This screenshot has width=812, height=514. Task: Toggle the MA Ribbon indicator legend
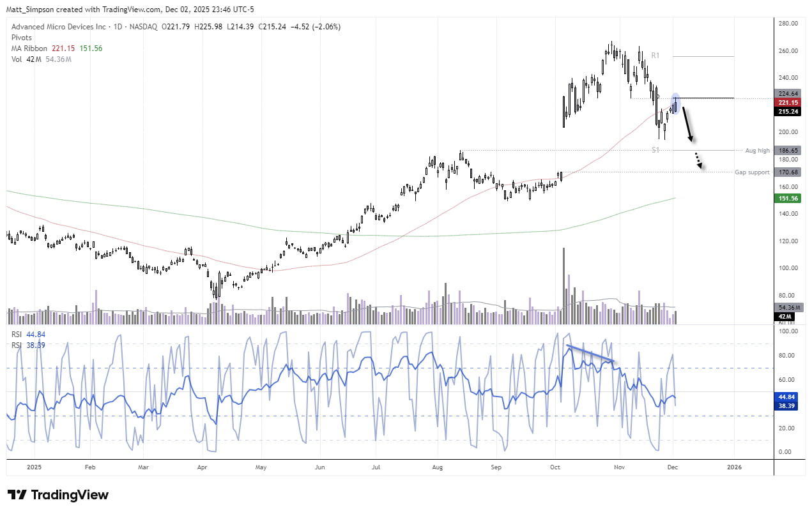[x=31, y=48]
